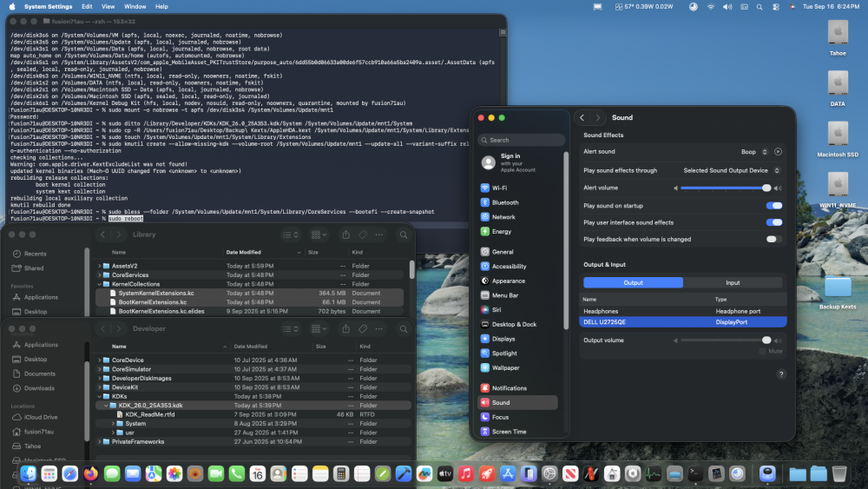Image resolution: width=868 pixels, height=489 pixels.
Task: Open Sound settings help button
Action: pyautogui.click(x=781, y=374)
